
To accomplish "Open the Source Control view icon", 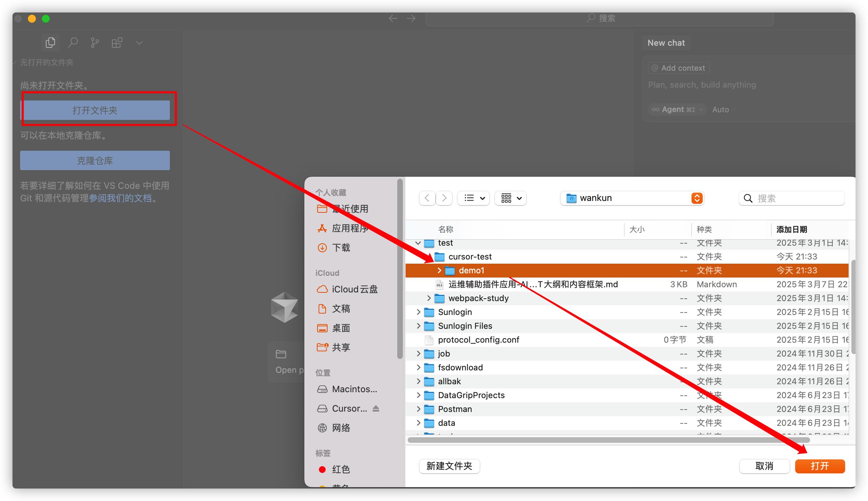I will point(94,42).
